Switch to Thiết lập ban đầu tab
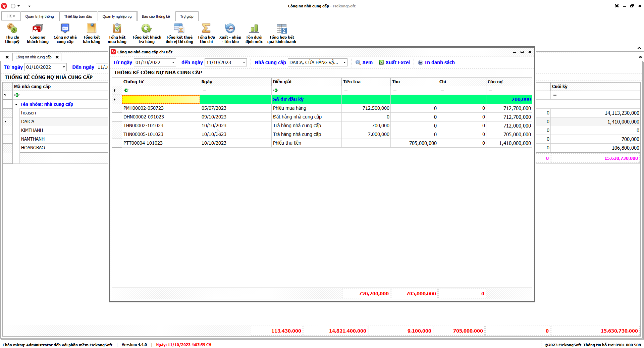The height and width of the screenshot is (348, 644). tap(78, 16)
